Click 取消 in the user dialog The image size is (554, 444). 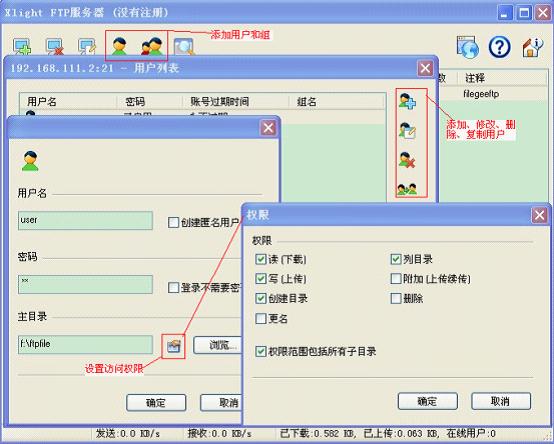coord(222,403)
